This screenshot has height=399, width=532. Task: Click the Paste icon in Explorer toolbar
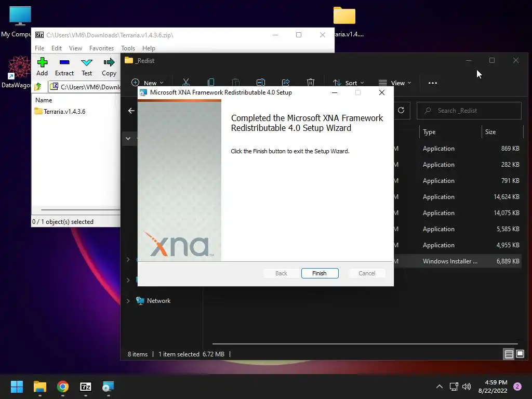[x=235, y=83]
